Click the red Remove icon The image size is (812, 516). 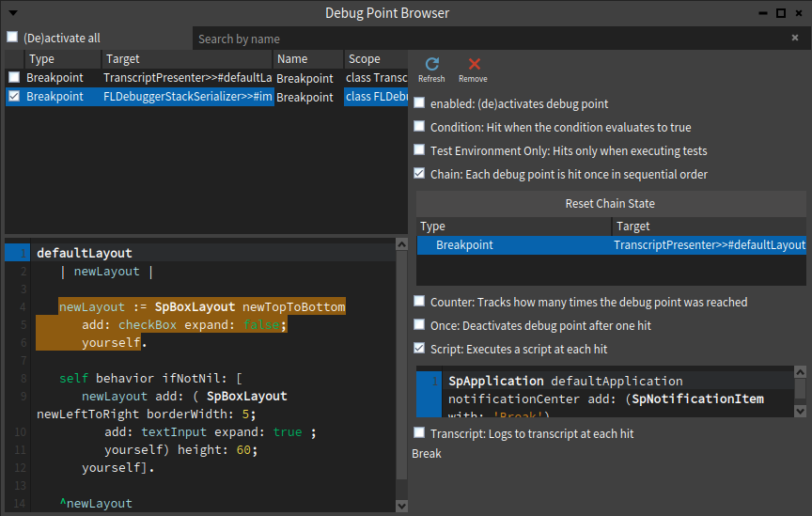click(474, 64)
